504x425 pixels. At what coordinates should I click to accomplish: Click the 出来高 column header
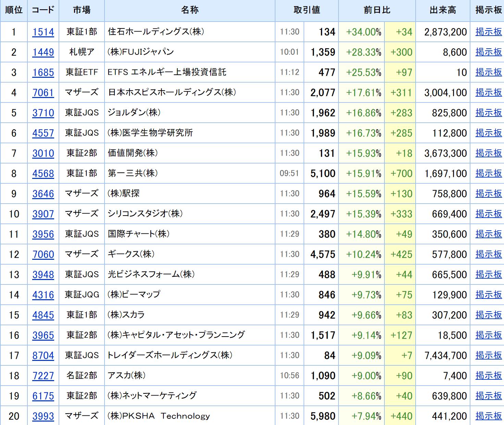pos(443,10)
